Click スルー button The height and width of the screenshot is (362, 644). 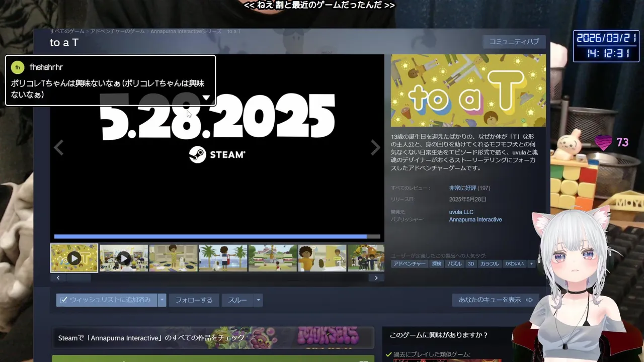click(237, 300)
